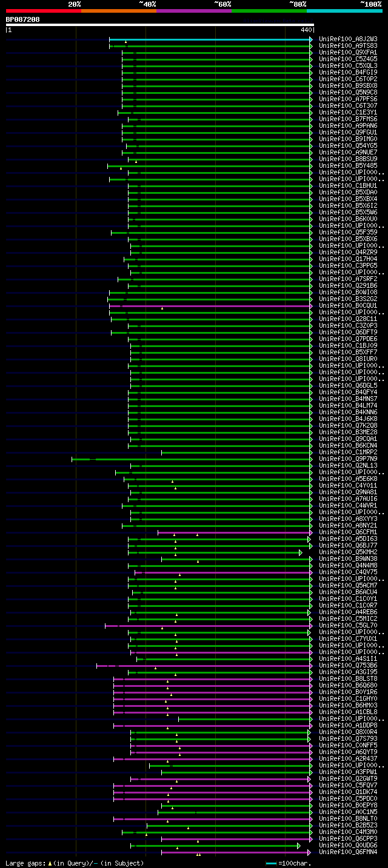Image resolution: width=388 pixels, height=868 pixels.
Task: Select the query name BP087208
Action: (x=23, y=19)
